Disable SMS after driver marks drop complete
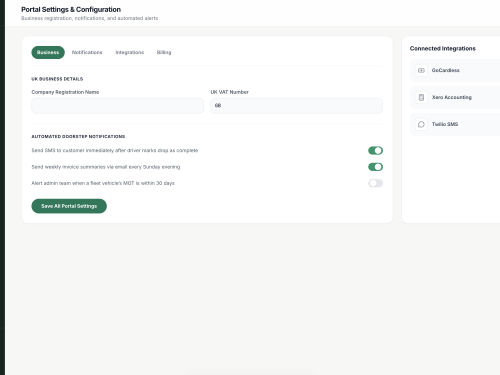The width and height of the screenshot is (500, 375). point(375,150)
